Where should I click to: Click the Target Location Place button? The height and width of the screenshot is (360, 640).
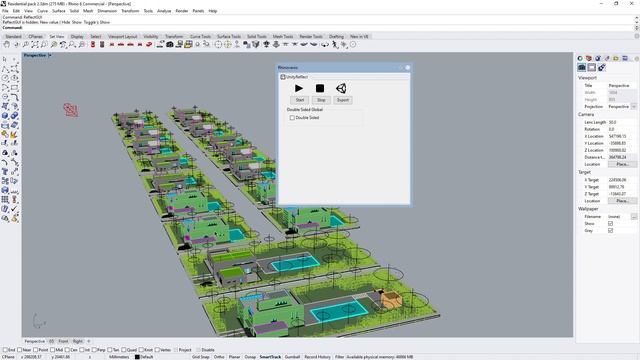point(622,201)
